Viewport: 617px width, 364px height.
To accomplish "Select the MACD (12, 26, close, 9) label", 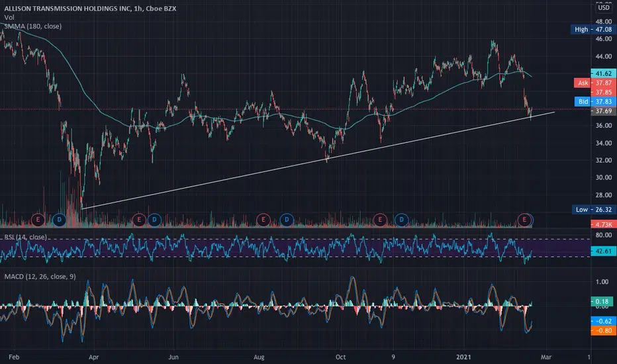I will pyautogui.click(x=40, y=276).
